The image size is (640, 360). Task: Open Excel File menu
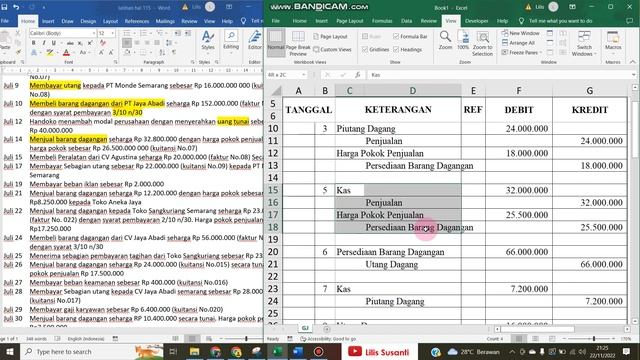click(276, 21)
